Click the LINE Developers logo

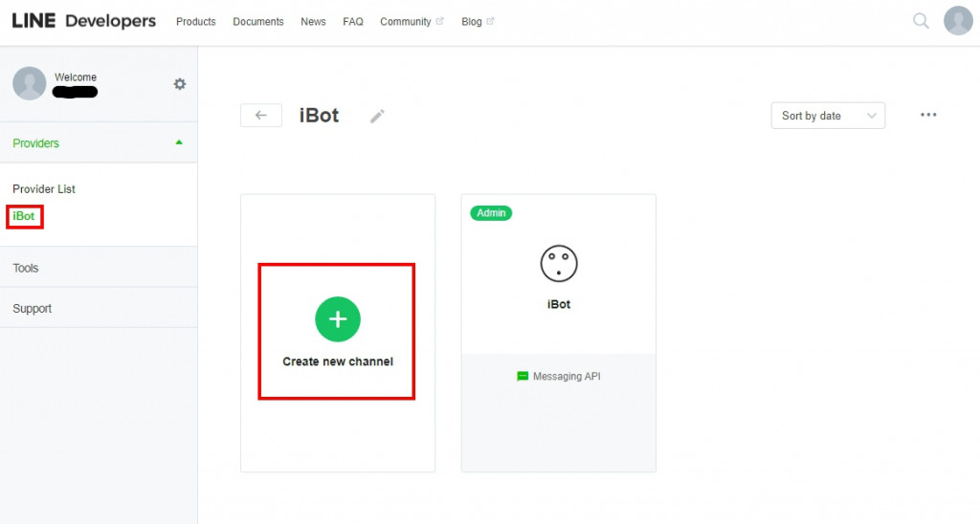[84, 21]
